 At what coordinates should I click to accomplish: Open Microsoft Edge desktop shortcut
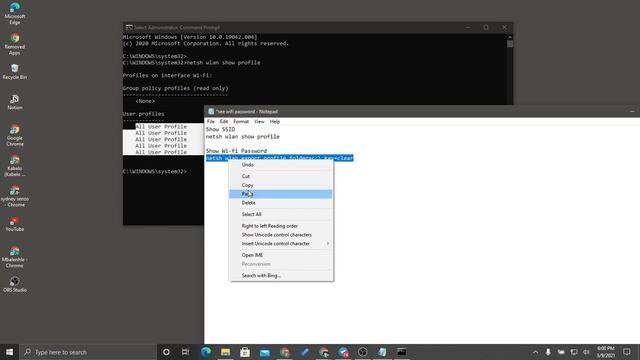coord(15,13)
